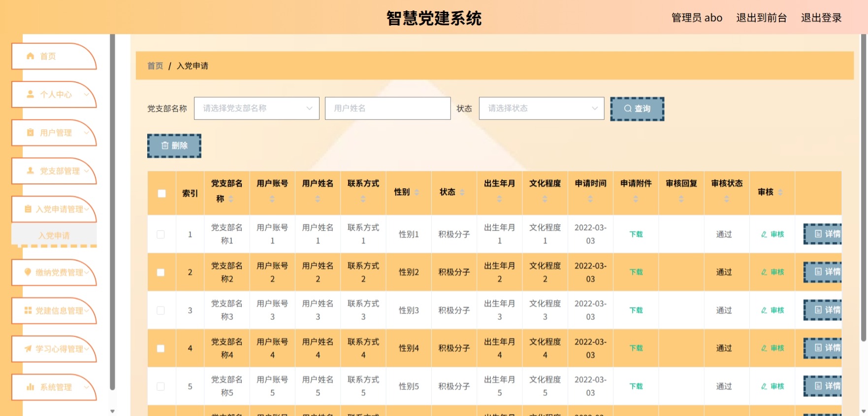Viewport: 868px width, 416px height.
Task: Click 退出到前台 in the header
Action: (x=761, y=18)
